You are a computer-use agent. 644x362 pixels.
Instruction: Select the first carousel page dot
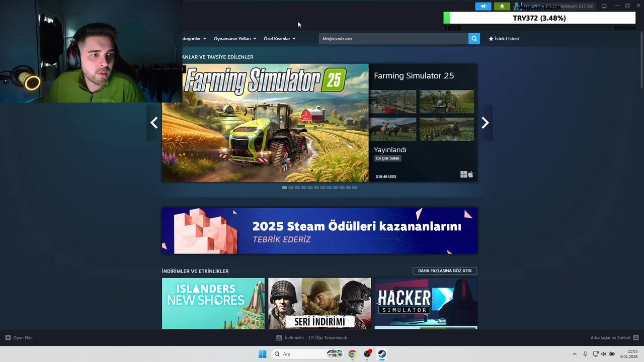tap(284, 188)
